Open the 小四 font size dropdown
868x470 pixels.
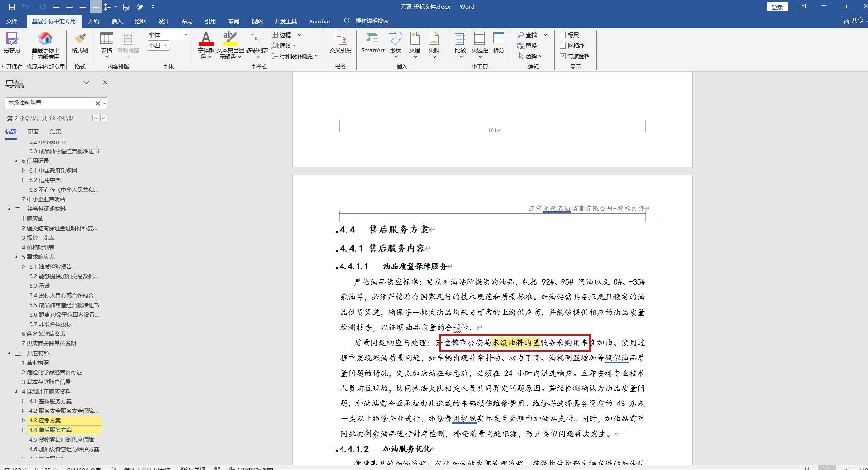point(166,45)
